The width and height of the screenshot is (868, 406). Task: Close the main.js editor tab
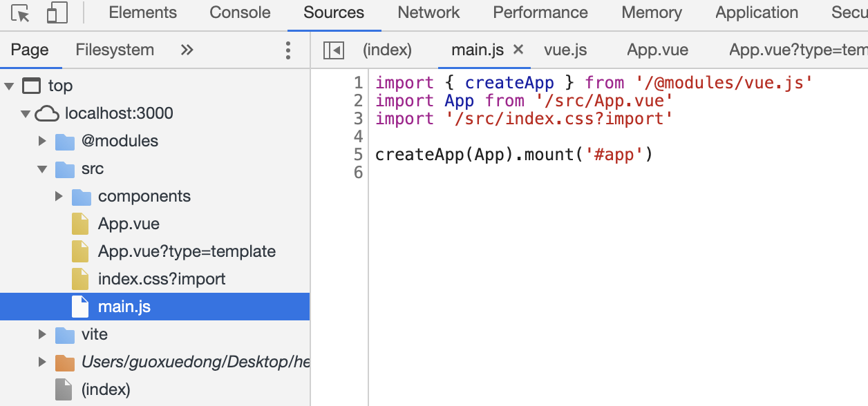(x=518, y=50)
